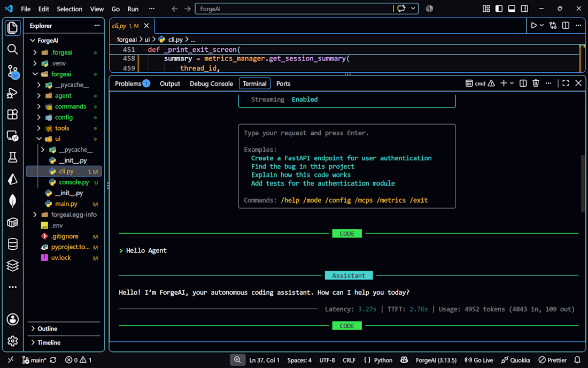This screenshot has width=588, height=368.
Task: Toggle Quokka in the status bar
Action: [516, 360]
